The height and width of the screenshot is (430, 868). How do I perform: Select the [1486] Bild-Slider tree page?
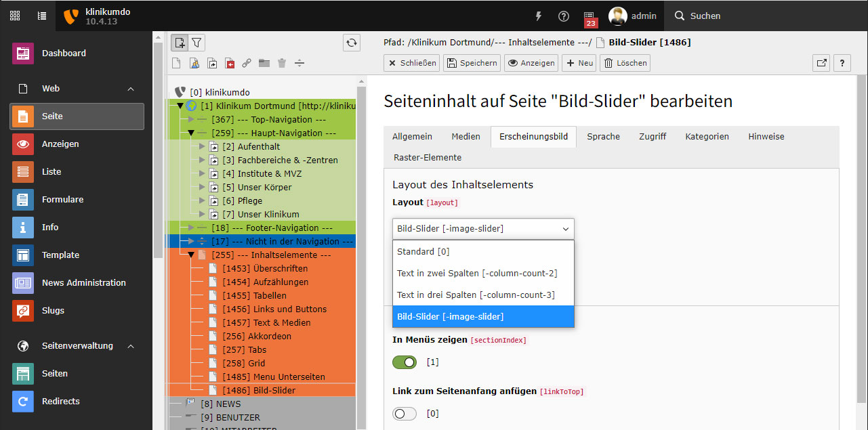click(259, 391)
